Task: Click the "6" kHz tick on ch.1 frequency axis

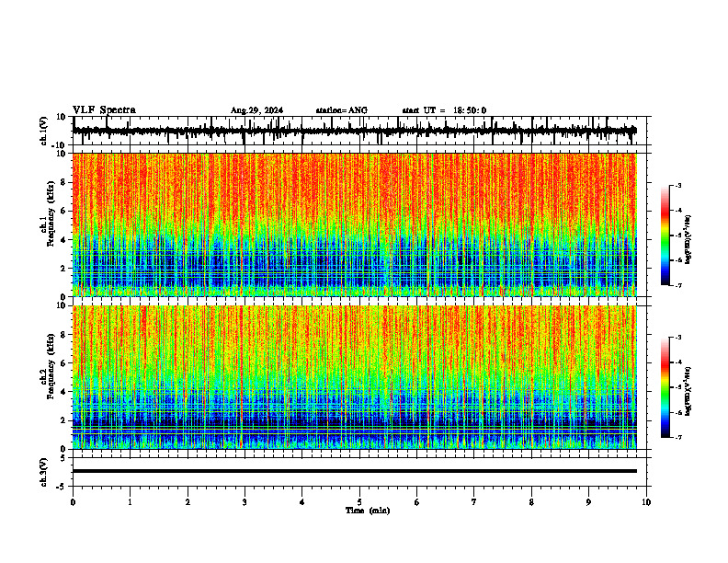Action: click(x=63, y=211)
